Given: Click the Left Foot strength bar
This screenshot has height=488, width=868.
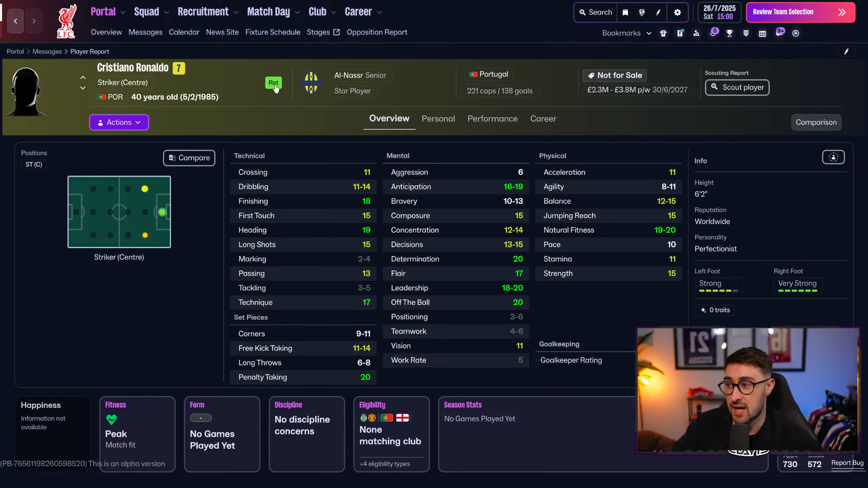Looking at the screenshot, I should [718, 291].
